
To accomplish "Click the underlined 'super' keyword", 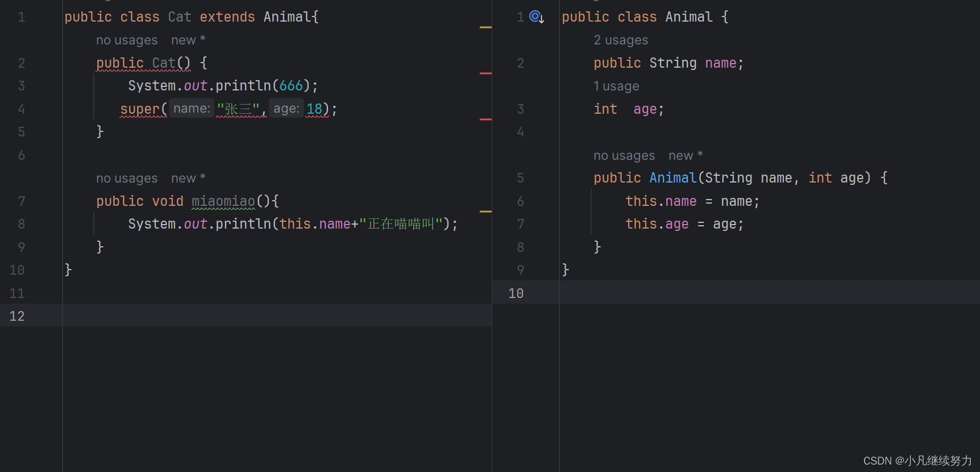I will pyautogui.click(x=140, y=109).
